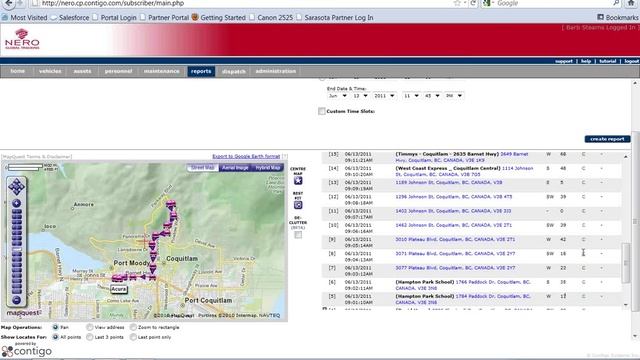Image resolution: width=640 pixels, height=360 pixels.
Task: Open the administration menu tab
Action: coord(276,71)
